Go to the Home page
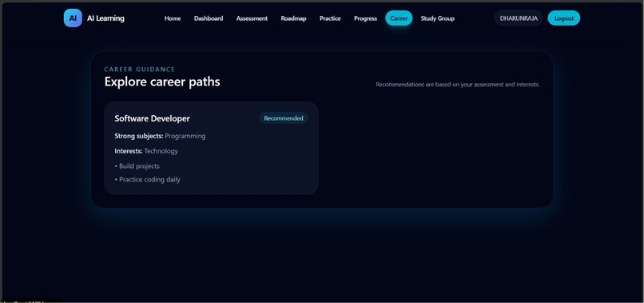Screen dimensions: 644x303 (x=173, y=18)
